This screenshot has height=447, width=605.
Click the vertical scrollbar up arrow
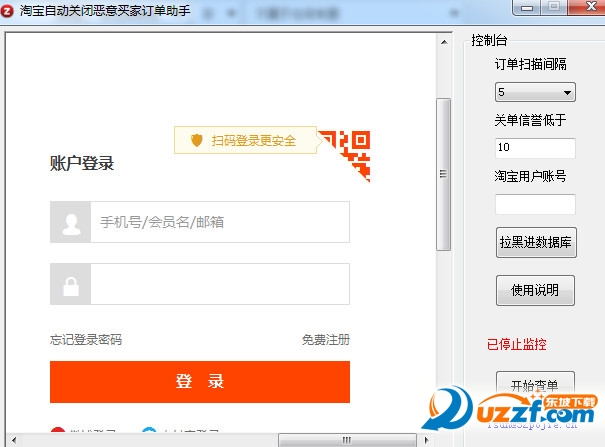pos(444,42)
